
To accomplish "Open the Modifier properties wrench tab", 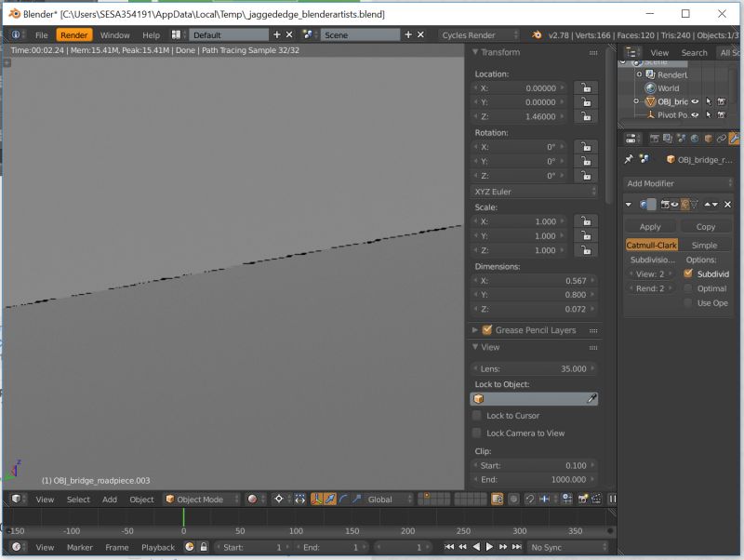I will point(734,138).
